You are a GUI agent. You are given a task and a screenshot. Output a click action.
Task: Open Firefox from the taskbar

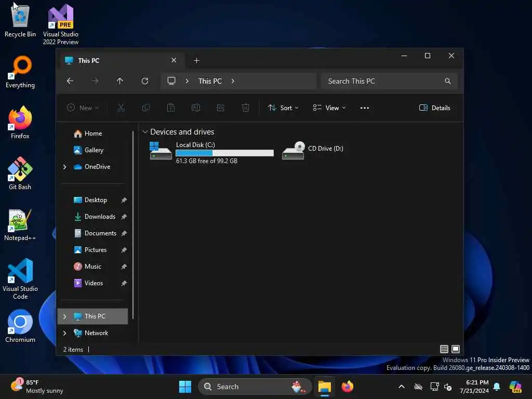click(348, 387)
